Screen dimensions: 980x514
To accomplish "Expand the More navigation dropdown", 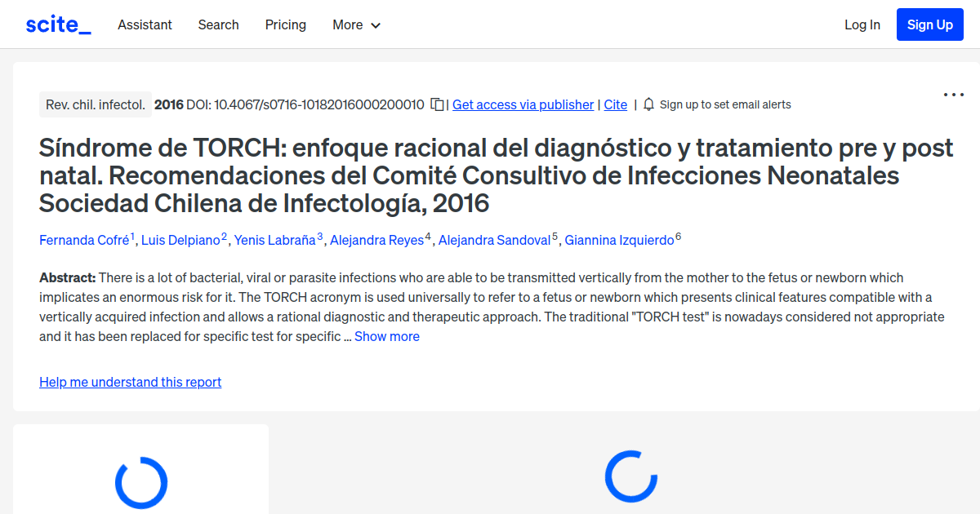I will click(x=356, y=24).
